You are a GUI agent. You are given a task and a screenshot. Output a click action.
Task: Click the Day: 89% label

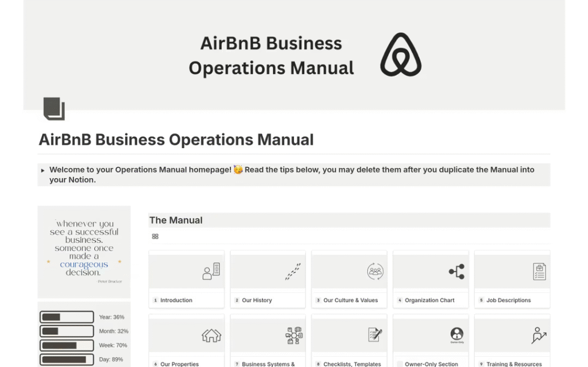click(x=111, y=360)
